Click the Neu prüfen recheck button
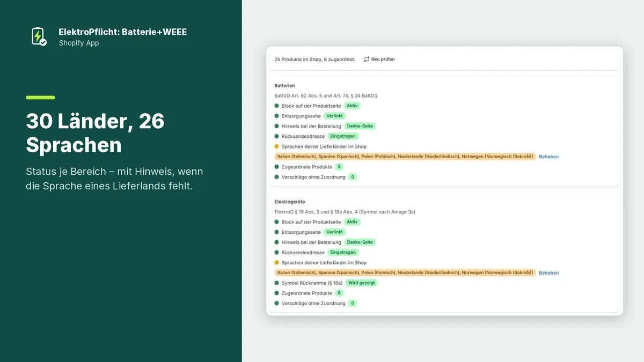 tap(379, 59)
